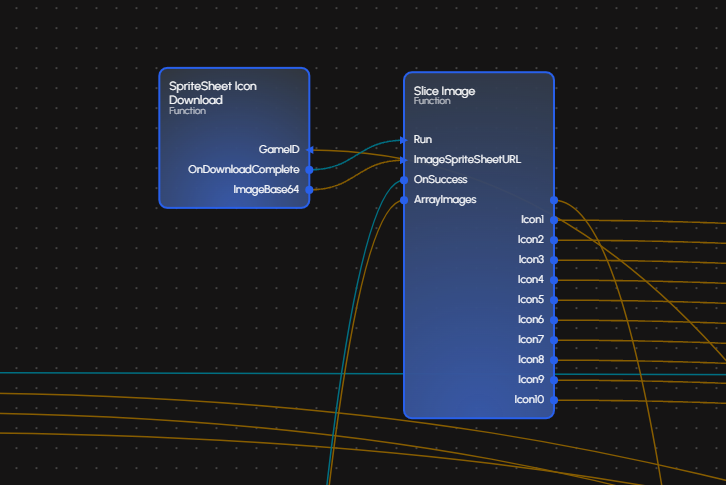The height and width of the screenshot is (485, 726).
Task: Click the Icon4 label
Action: coord(531,279)
